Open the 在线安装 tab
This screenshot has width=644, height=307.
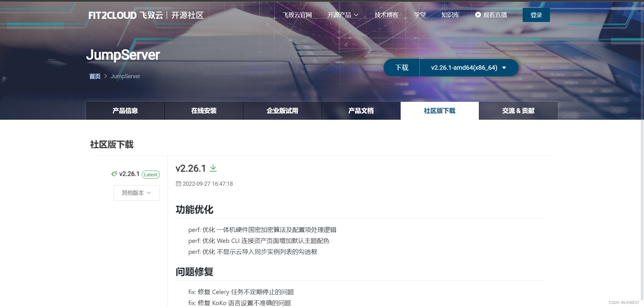click(x=204, y=111)
